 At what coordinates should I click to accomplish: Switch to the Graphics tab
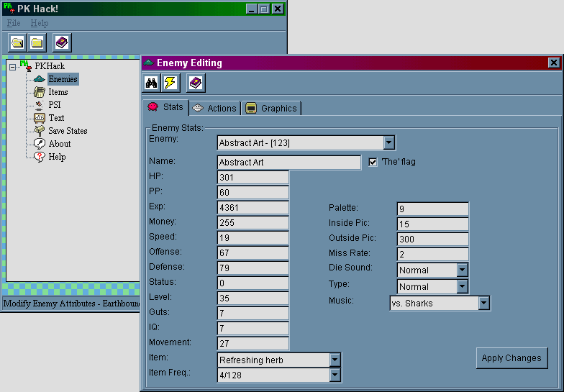271,108
